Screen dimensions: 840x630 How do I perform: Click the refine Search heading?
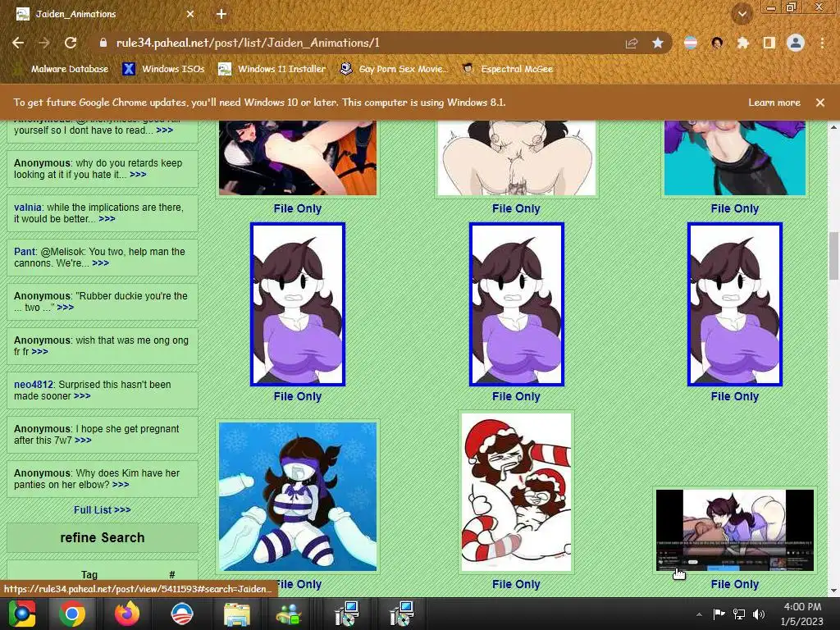tap(103, 538)
